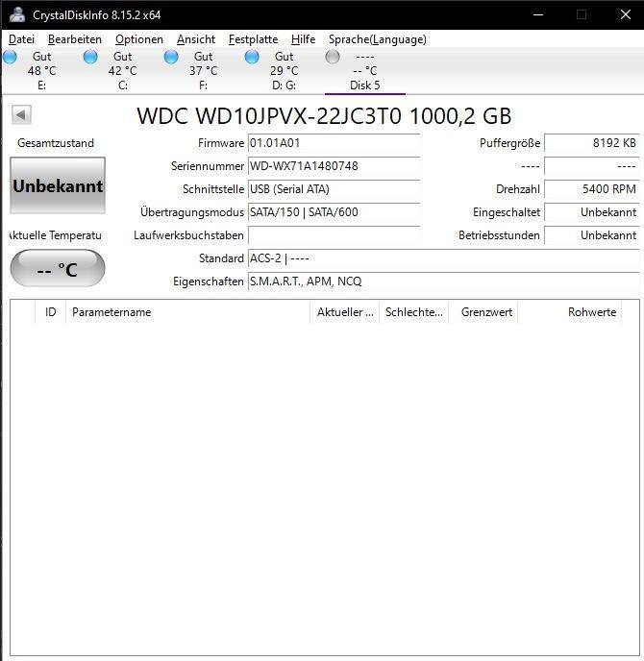This screenshot has width=644, height=661.
Task: Click the Grenzwert column header
Action: tap(483, 312)
